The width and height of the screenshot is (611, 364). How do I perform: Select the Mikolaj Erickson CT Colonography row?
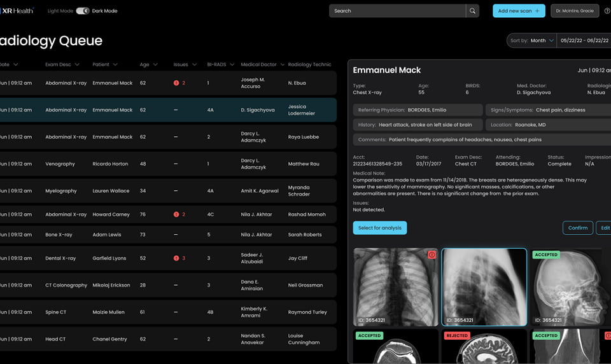167,285
